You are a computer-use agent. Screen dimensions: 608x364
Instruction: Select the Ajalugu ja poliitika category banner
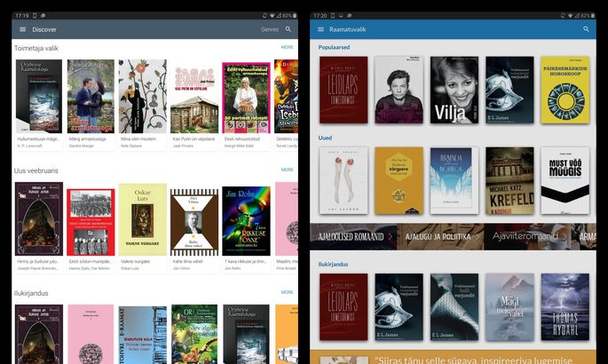(x=440, y=236)
